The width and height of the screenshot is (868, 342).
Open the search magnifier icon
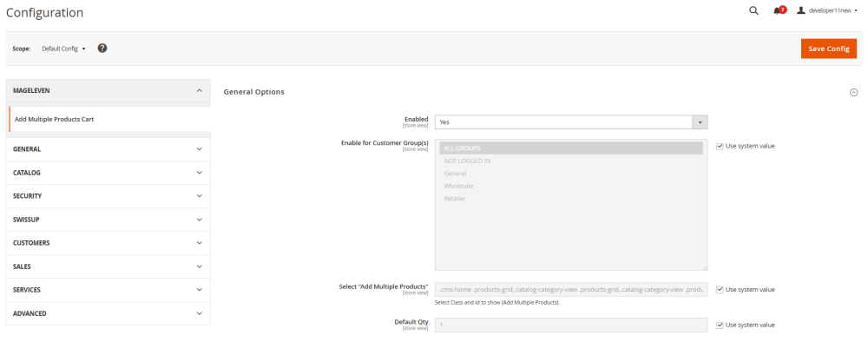click(x=753, y=10)
